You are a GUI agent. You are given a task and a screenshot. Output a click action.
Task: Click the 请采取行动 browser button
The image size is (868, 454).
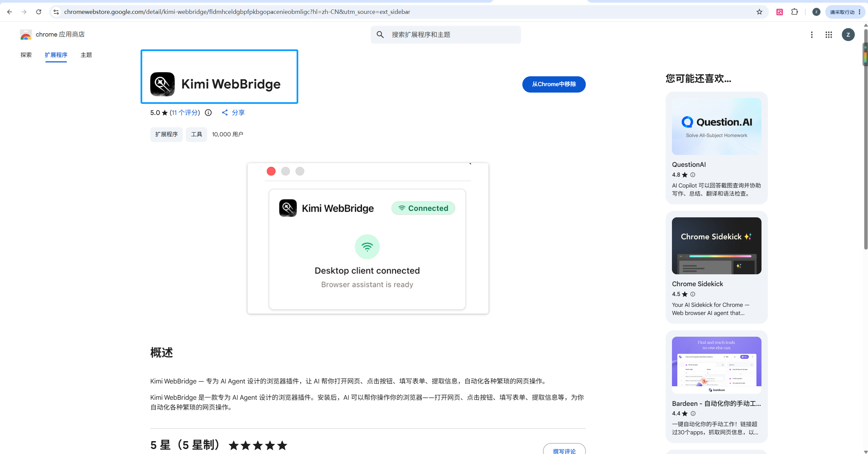pyautogui.click(x=845, y=12)
